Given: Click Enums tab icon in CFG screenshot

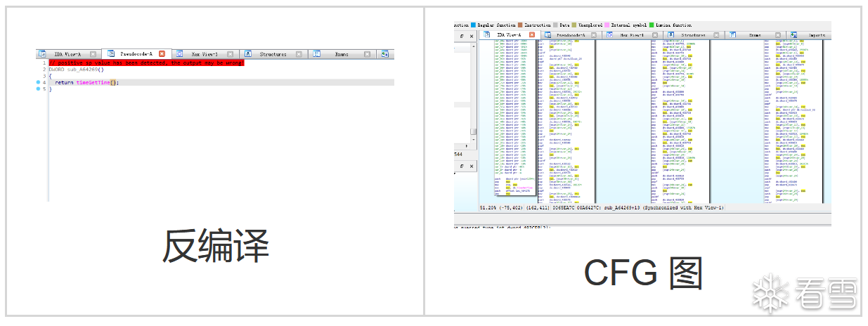Looking at the screenshot, I should 732,34.
